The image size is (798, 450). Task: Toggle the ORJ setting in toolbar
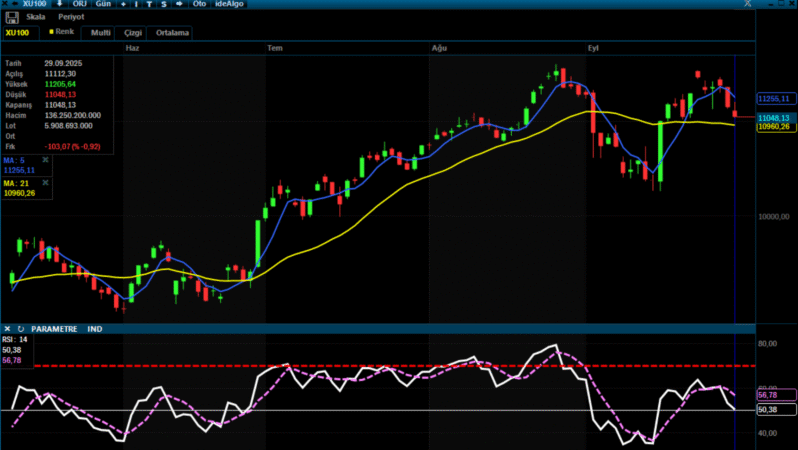tap(80, 5)
